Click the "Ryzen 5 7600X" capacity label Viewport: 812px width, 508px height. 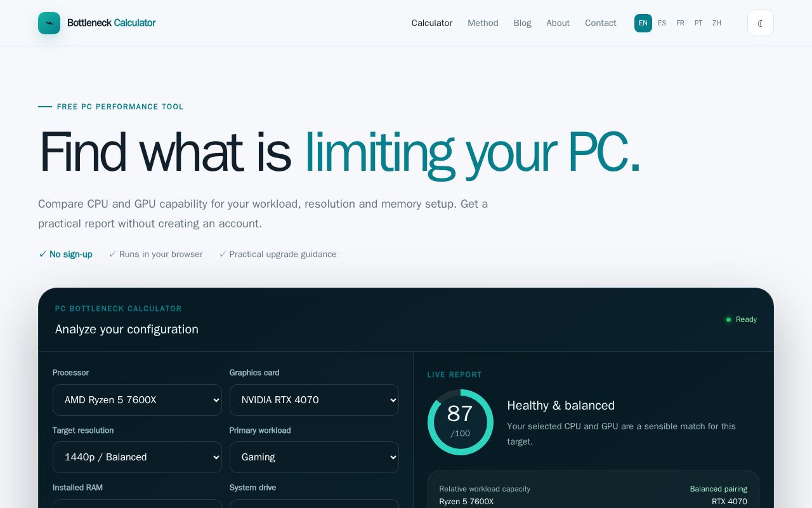click(466, 502)
